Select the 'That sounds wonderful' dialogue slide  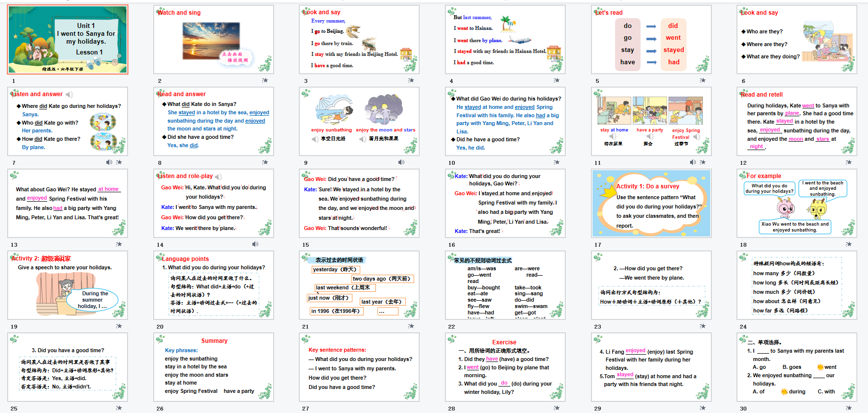tap(359, 204)
